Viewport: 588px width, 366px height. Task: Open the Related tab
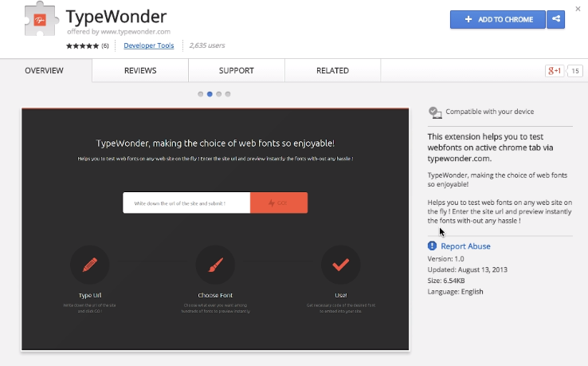(332, 71)
